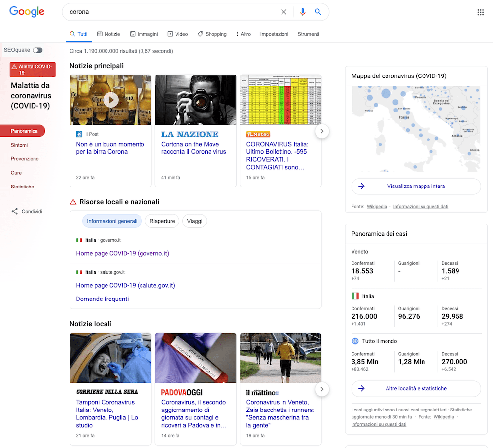Play the Corona beer video
This screenshot has width=493, height=448.
pos(111,100)
